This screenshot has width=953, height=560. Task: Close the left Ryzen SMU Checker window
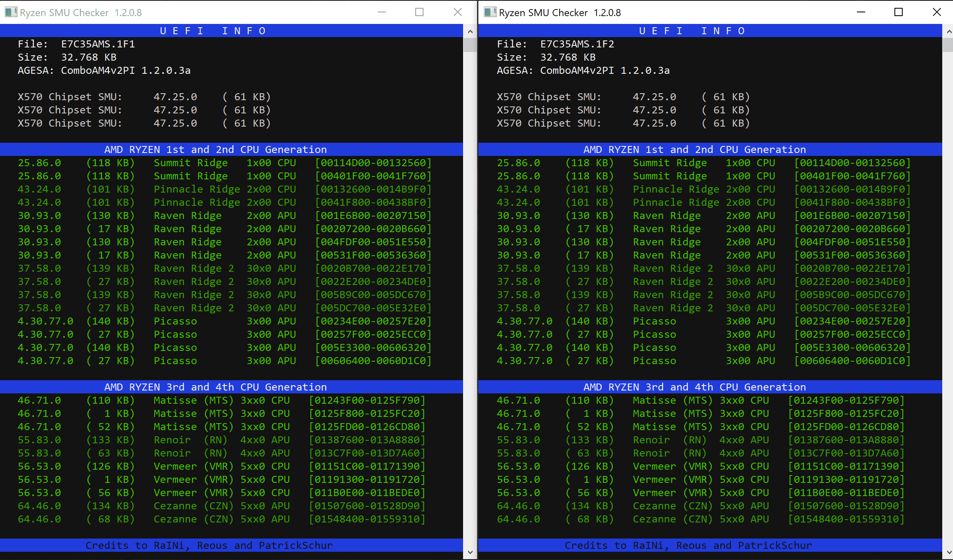457,12
